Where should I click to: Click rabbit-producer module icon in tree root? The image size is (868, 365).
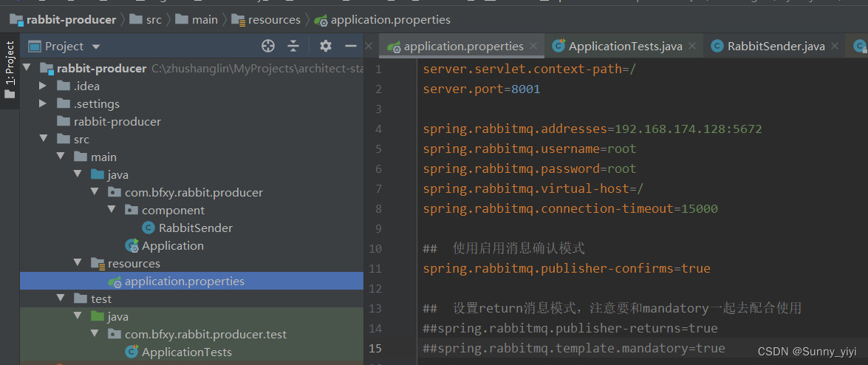click(47, 68)
